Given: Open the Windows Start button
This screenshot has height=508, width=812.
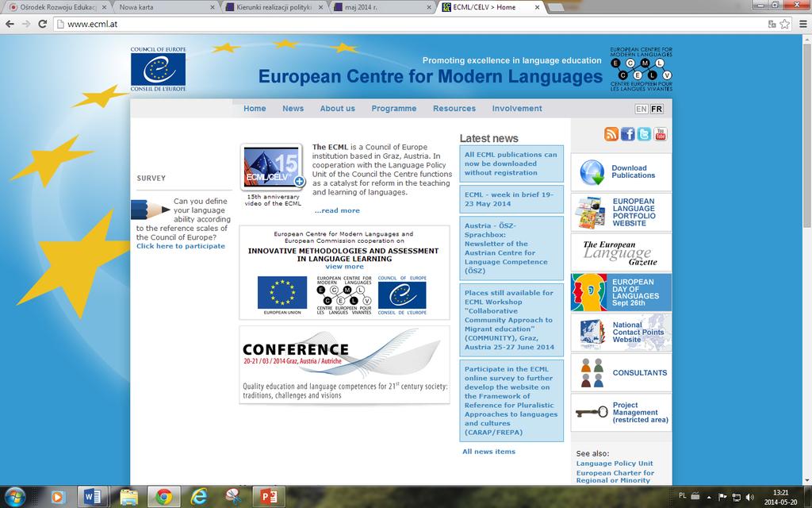Looking at the screenshot, I should coord(14,497).
